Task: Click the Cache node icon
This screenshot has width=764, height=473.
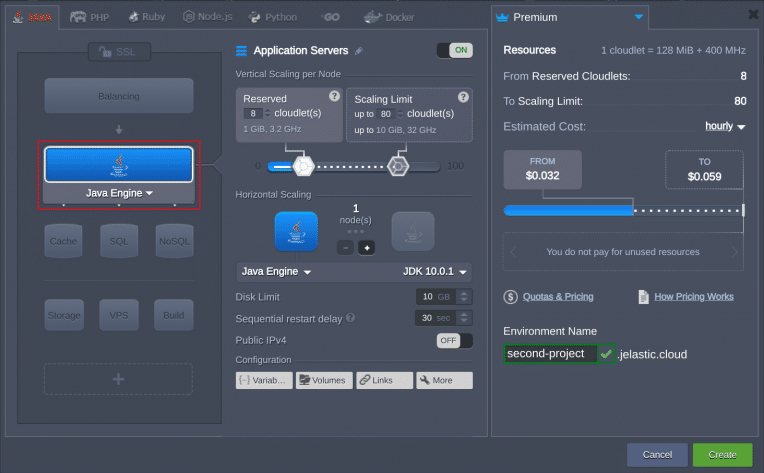Action: click(x=63, y=241)
